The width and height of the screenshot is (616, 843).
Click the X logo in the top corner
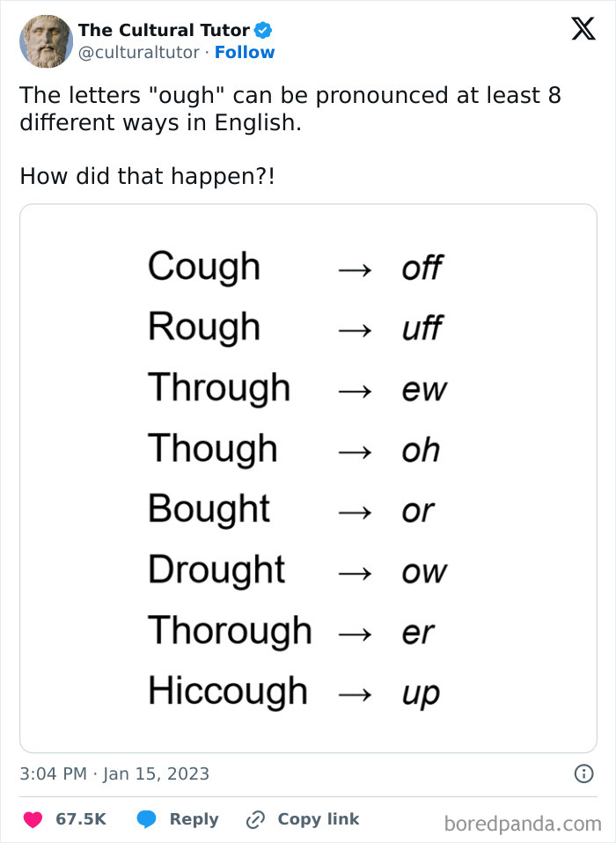582,29
